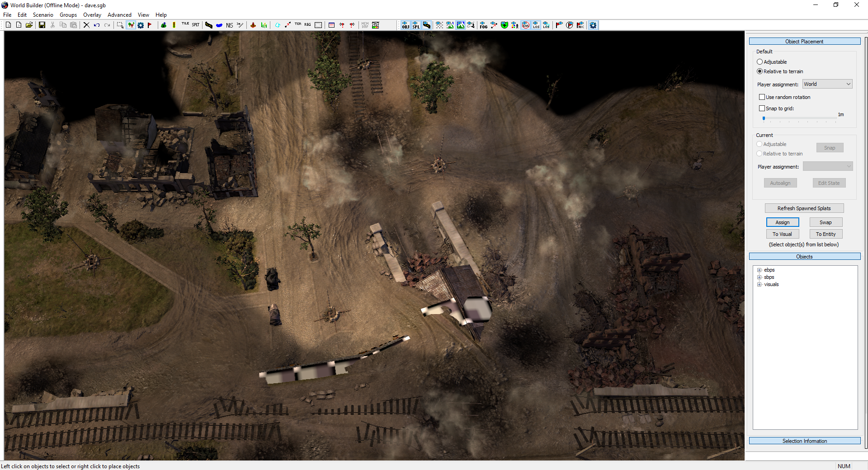Collapse the Objects panel header

(804, 257)
